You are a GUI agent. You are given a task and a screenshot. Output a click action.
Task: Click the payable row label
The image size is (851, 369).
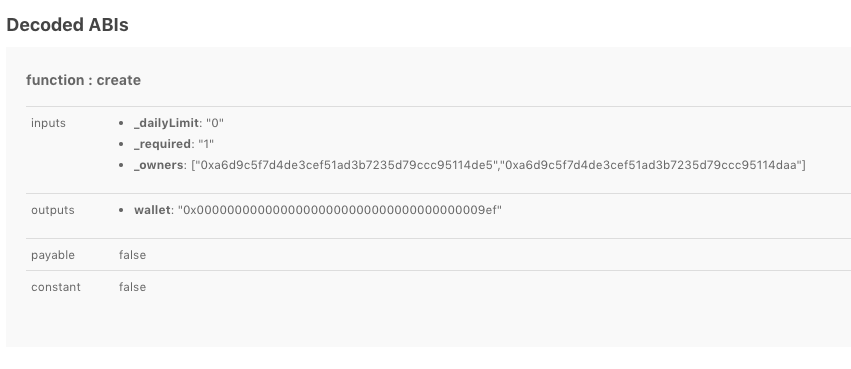pyautogui.click(x=53, y=255)
